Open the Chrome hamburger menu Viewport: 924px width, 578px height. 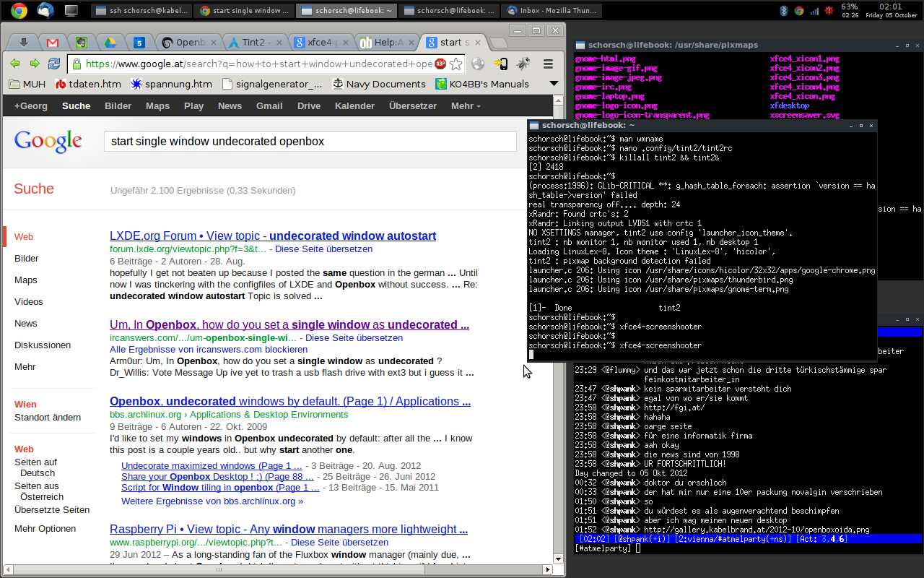pyautogui.click(x=548, y=64)
